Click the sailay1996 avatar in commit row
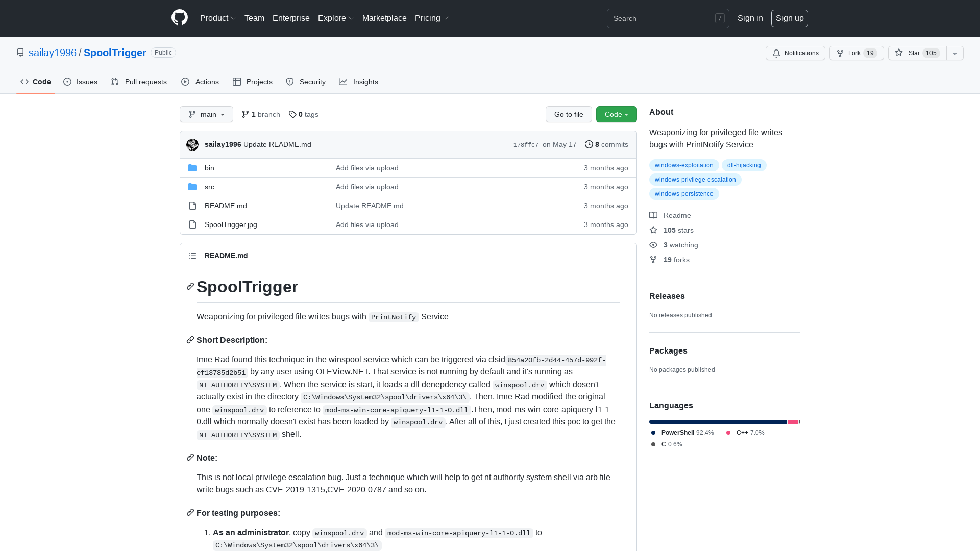The width and height of the screenshot is (980, 551). [x=192, y=145]
